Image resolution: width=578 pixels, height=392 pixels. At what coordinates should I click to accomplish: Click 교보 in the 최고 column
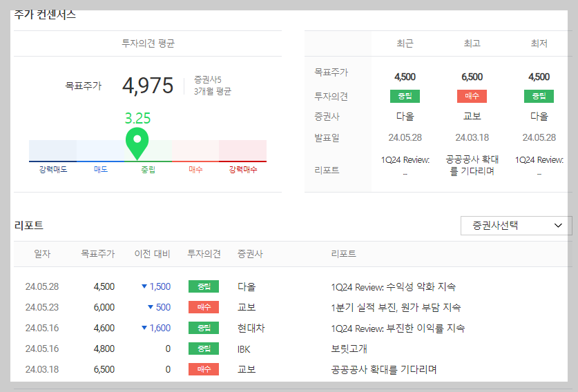472,117
